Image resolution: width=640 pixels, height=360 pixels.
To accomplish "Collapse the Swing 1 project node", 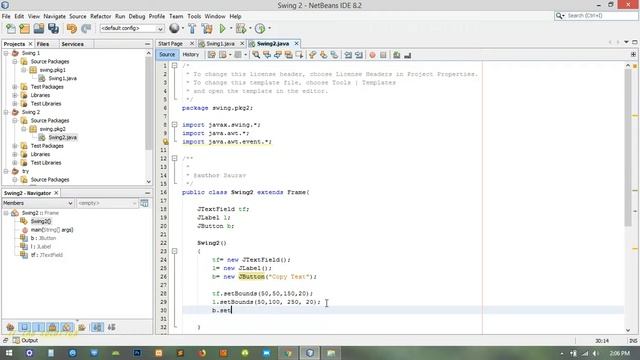I will (6, 53).
